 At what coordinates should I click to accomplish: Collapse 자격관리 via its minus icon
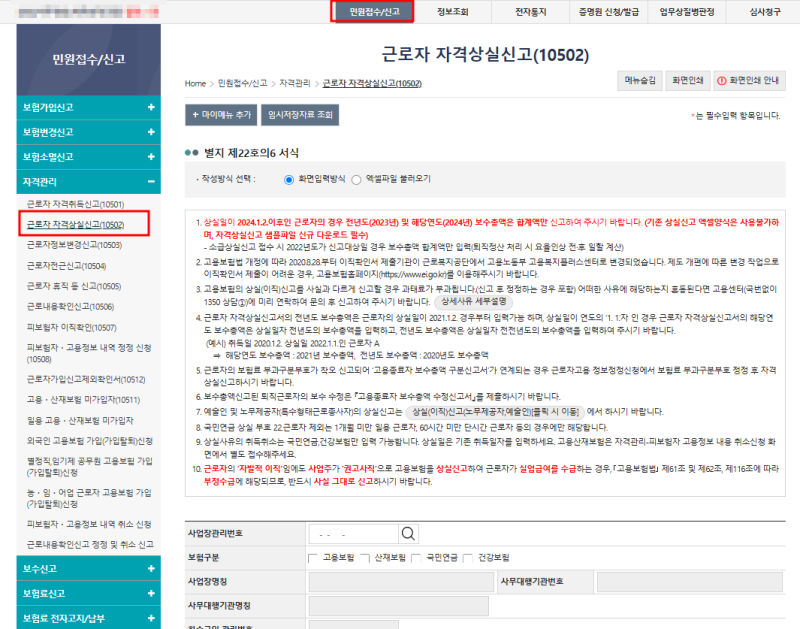click(151, 182)
